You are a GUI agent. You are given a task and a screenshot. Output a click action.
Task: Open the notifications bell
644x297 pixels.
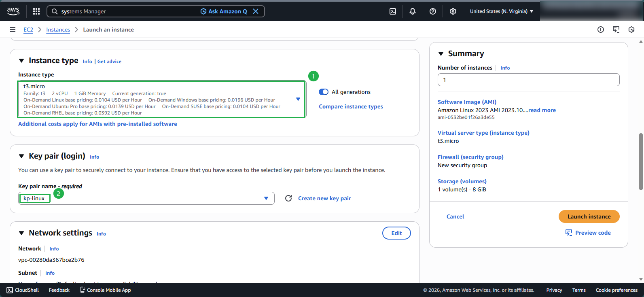[x=413, y=11]
